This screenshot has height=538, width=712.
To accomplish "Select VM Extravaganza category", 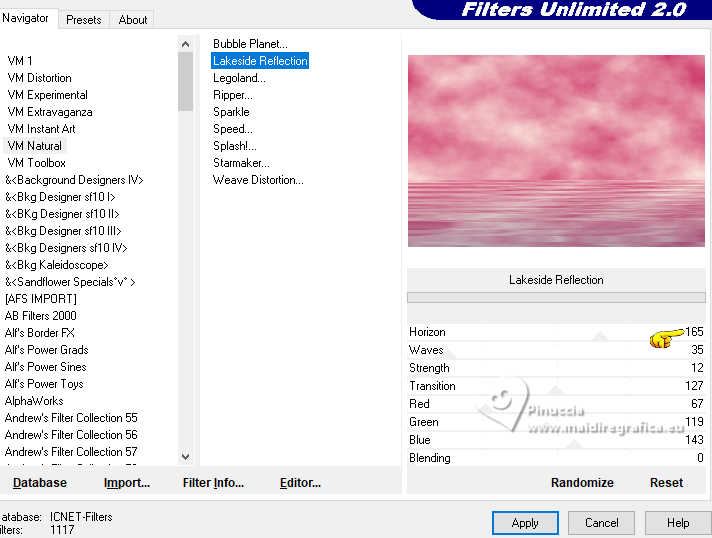I will click(50, 112).
